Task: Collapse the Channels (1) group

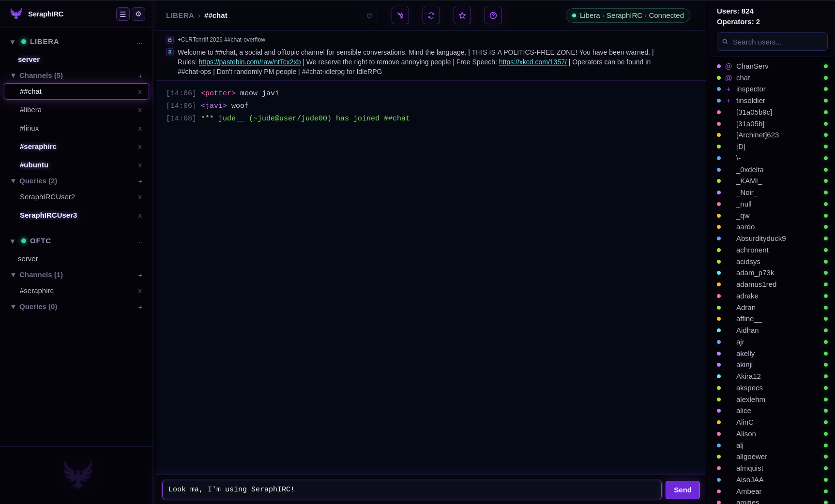Action: (13, 275)
